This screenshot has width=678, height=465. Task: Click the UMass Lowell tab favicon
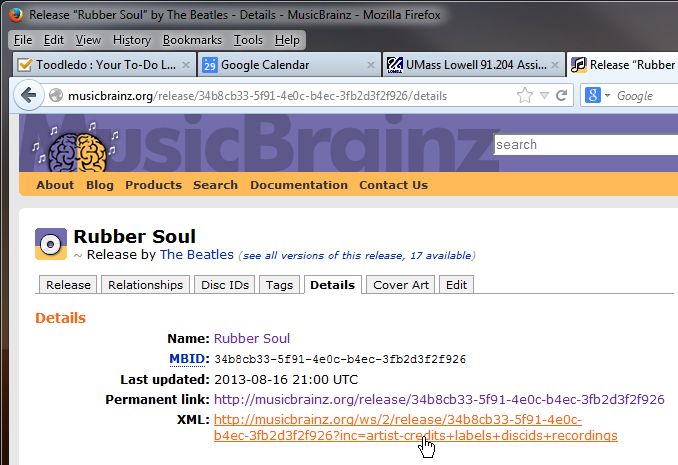point(394,65)
